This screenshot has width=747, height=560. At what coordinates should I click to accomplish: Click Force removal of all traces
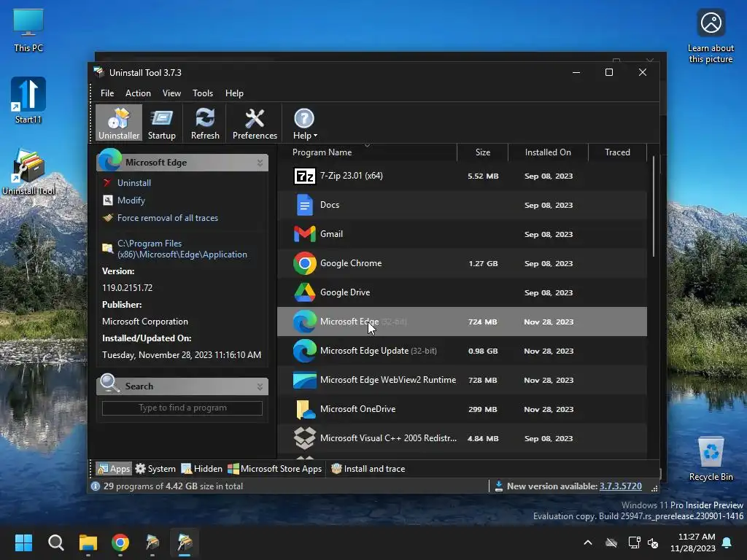tap(168, 218)
